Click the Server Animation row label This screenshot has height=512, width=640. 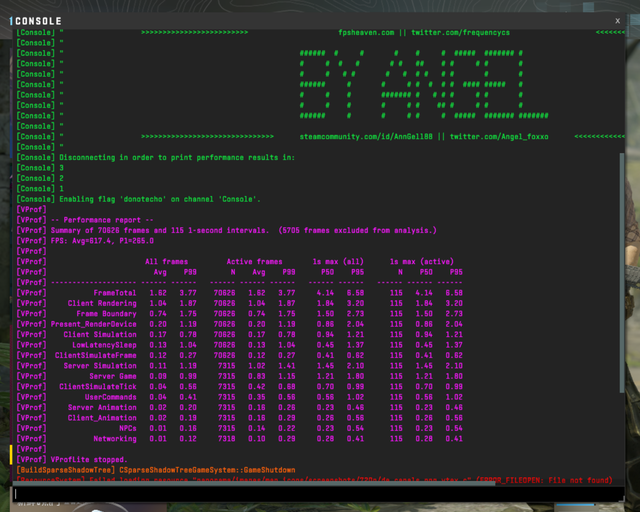pyautogui.click(x=102, y=407)
